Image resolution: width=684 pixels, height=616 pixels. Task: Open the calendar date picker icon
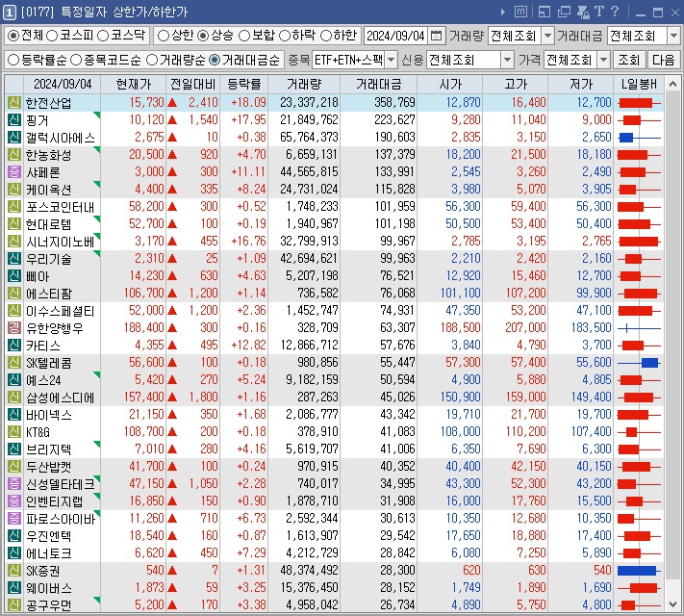click(x=436, y=36)
